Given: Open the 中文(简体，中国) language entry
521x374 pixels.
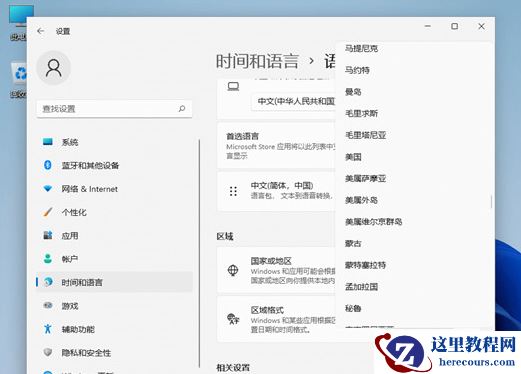Looking at the screenshot, I should tap(277, 191).
